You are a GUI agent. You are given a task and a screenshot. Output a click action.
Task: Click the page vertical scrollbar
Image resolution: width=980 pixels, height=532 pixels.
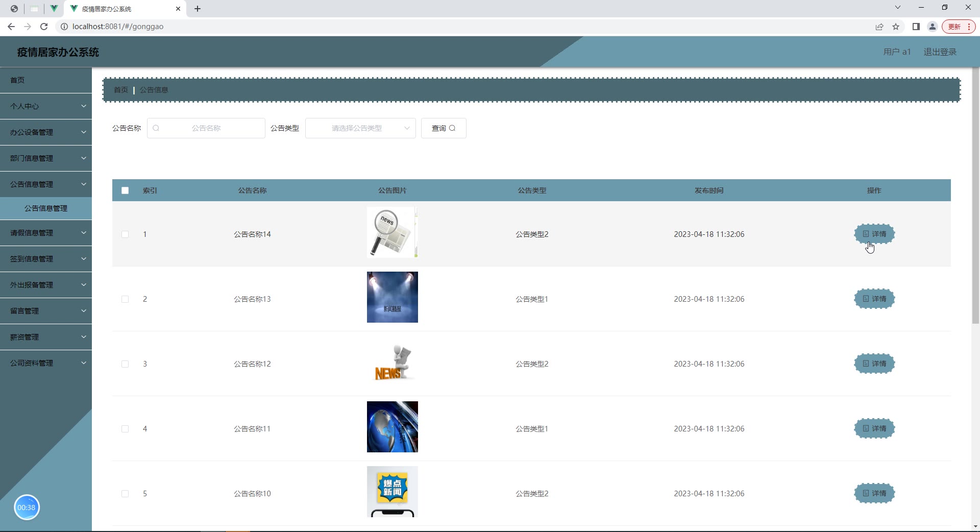click(x=975, y=196)
